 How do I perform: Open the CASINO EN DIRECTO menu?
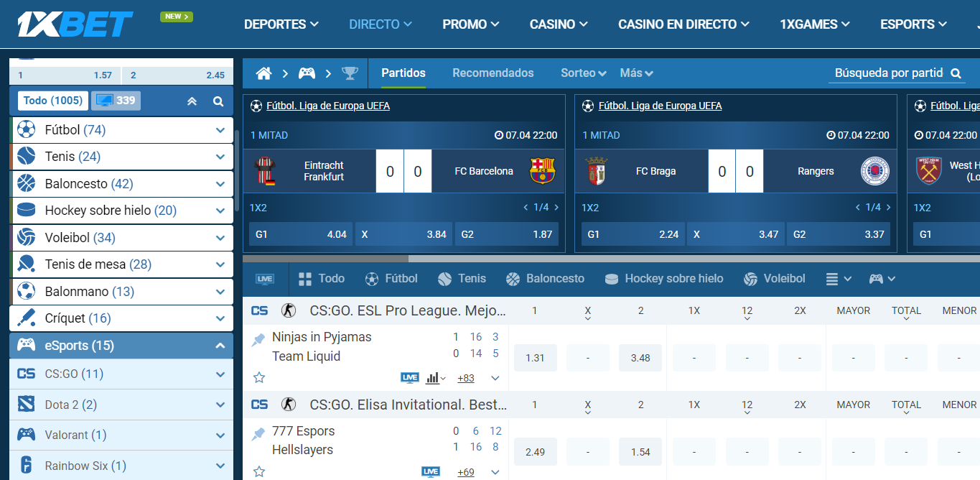click(x=683, y=24)
